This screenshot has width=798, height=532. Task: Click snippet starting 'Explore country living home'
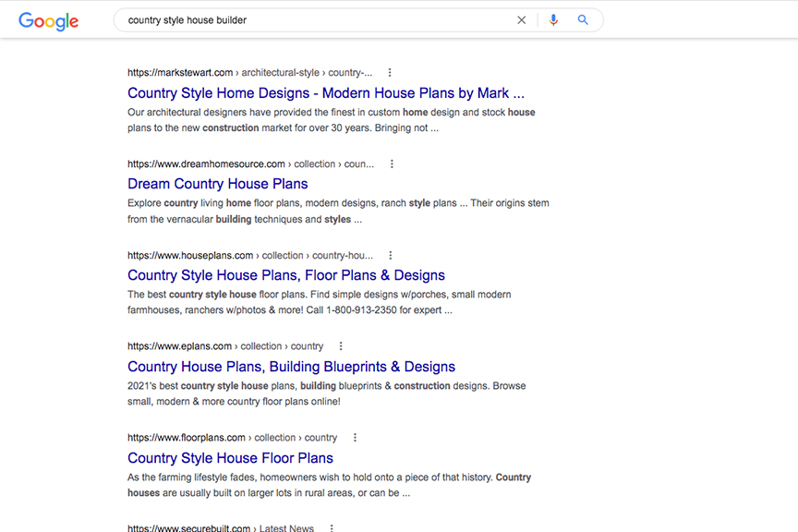(x=338, y=212)
